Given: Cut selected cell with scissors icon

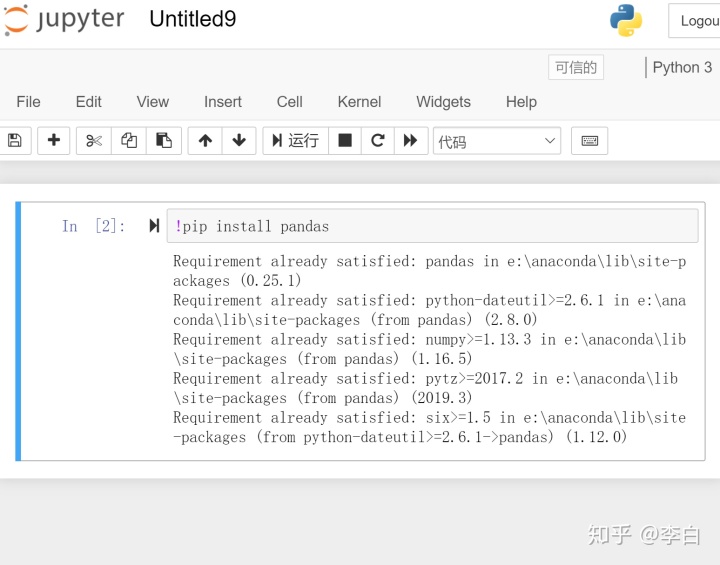Looking at the screenshot, I should [94, 141].
